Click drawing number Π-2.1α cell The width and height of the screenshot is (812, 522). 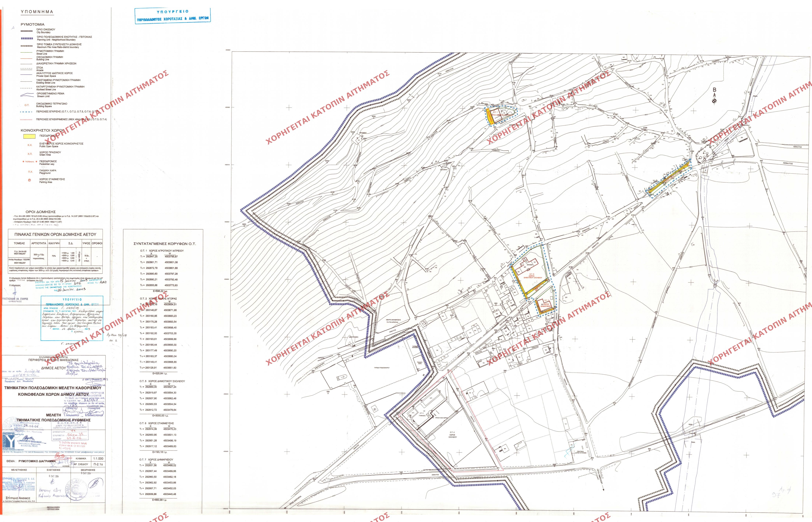pos(98,464)
